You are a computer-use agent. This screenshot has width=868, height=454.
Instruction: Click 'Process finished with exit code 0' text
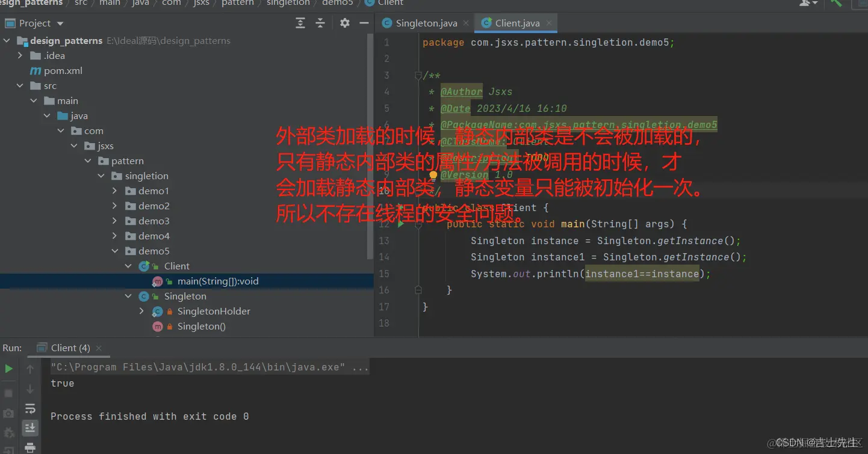(x=149, y=416)
